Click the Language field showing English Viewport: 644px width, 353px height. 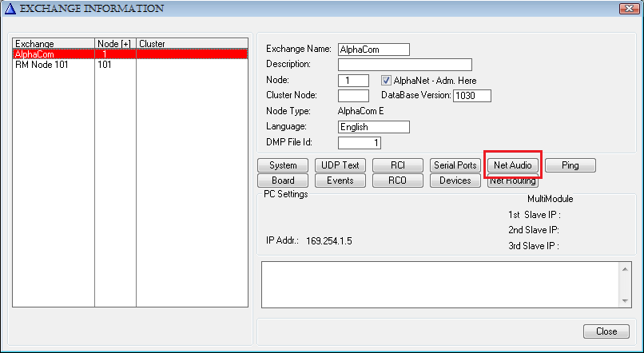click(x=374, y=127)
